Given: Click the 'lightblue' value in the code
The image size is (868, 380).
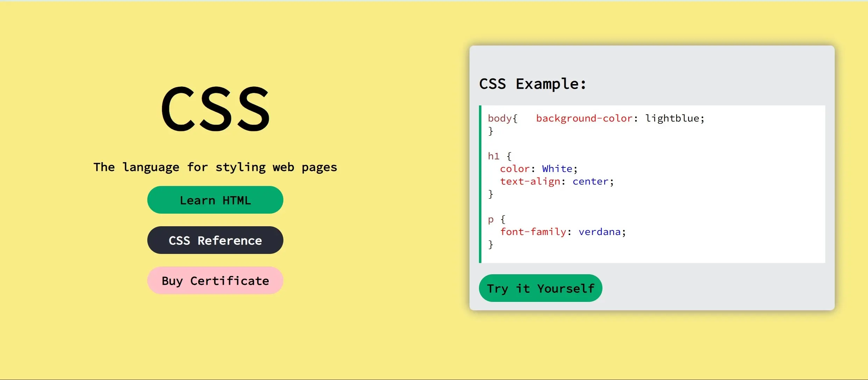Looking at the screenshot, I should pos(672,118).
